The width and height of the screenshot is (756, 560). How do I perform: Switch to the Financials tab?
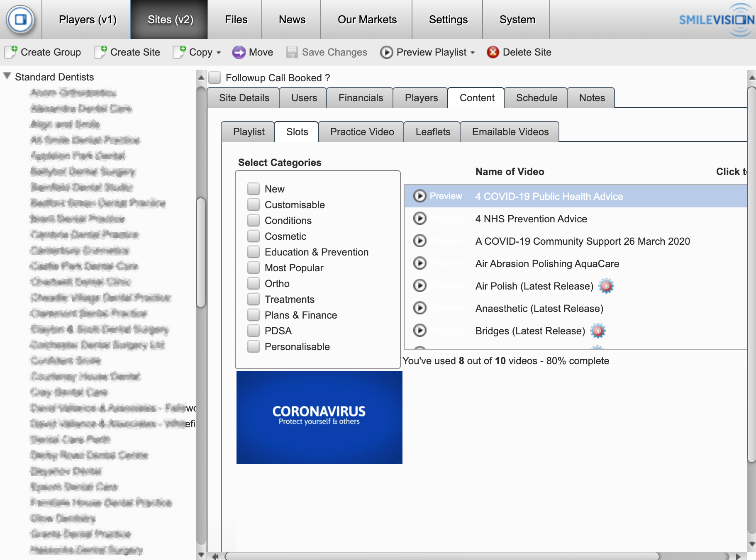coord(361,98)
